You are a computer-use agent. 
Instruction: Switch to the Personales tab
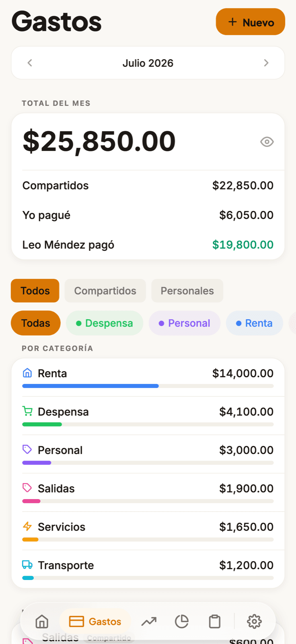pos(187,291)
